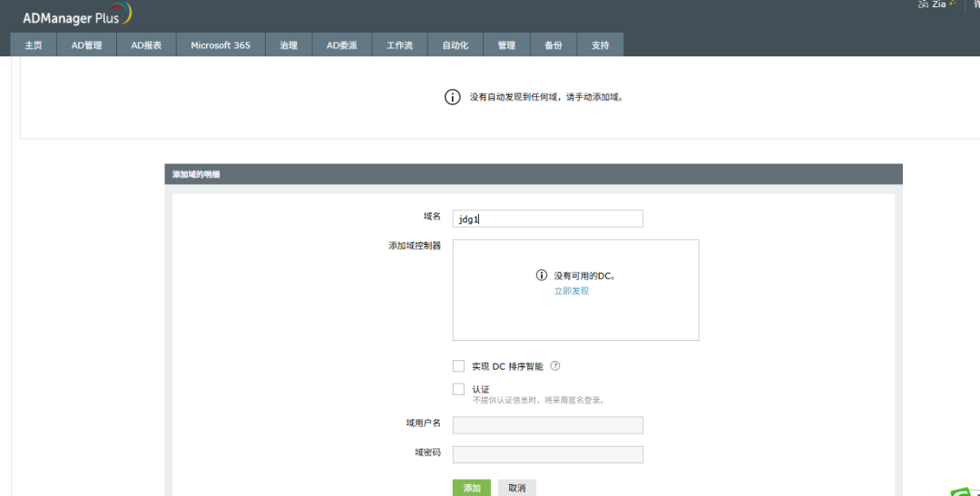
Task: Click the 立即发现 link
Action: pos(572,291)
